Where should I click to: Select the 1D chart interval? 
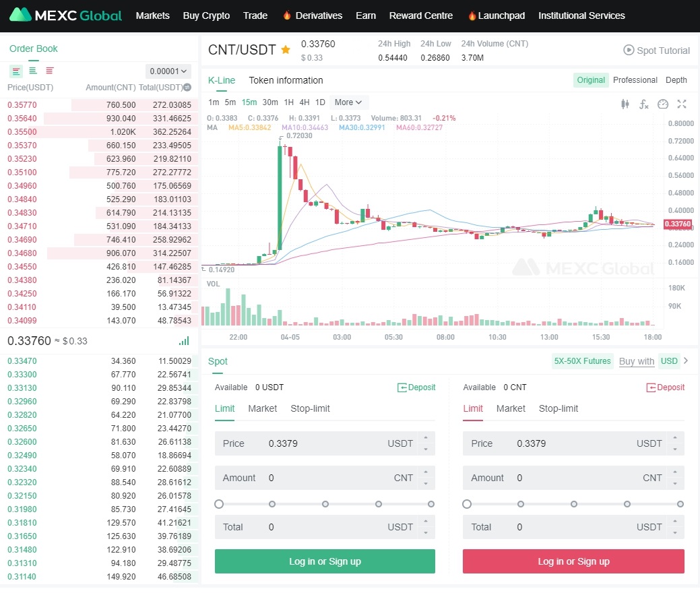(320, 102)
